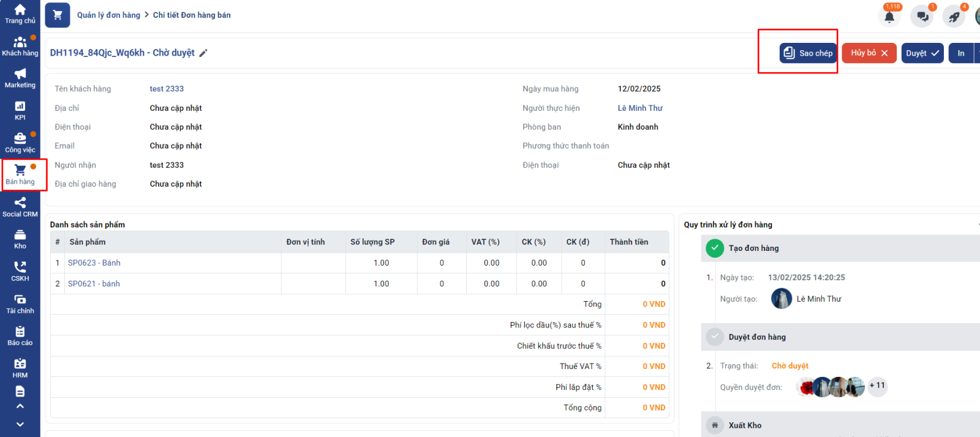Approve order with Duyệt button
The image size is (980, 437).
[922, 53]
